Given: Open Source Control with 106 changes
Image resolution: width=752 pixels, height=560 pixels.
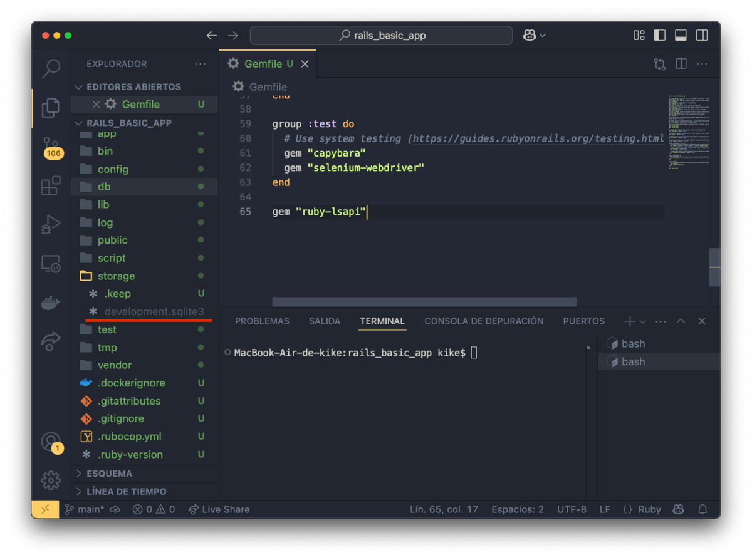Looking at the screenshot, I should tap(52, 147).
